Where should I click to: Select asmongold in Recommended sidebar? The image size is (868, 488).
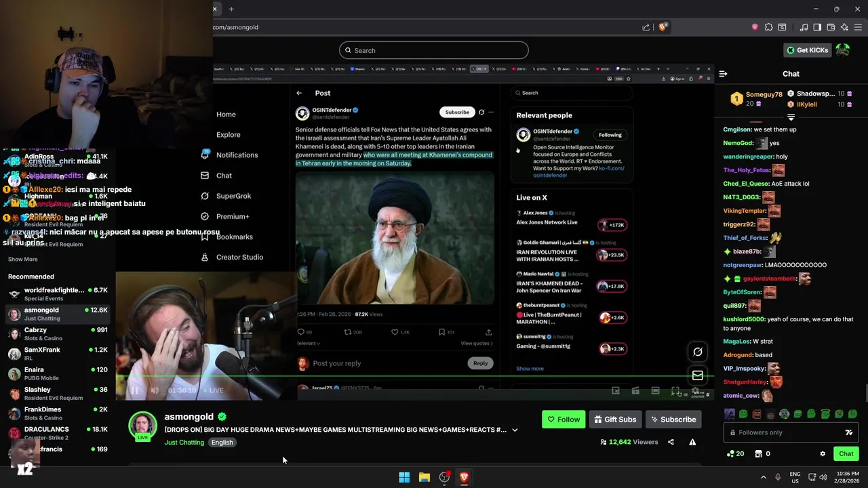click(x=58, y=314)
